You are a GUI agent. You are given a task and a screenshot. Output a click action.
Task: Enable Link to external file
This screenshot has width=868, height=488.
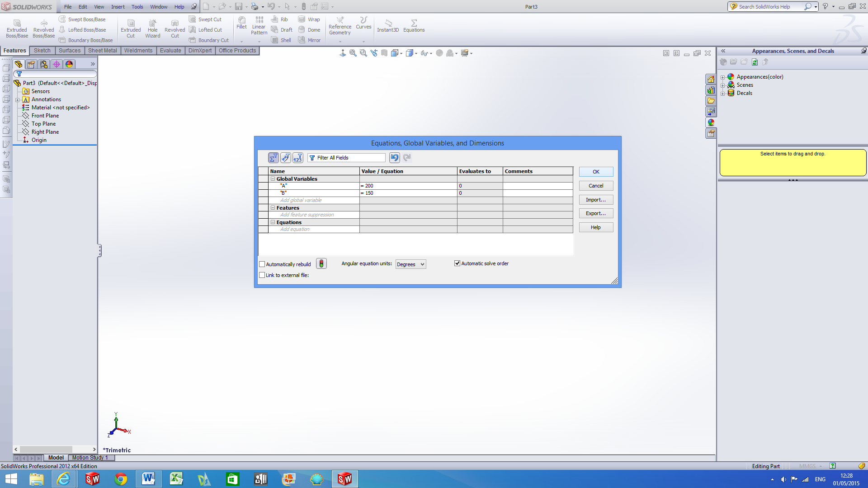tap(262, 275)
